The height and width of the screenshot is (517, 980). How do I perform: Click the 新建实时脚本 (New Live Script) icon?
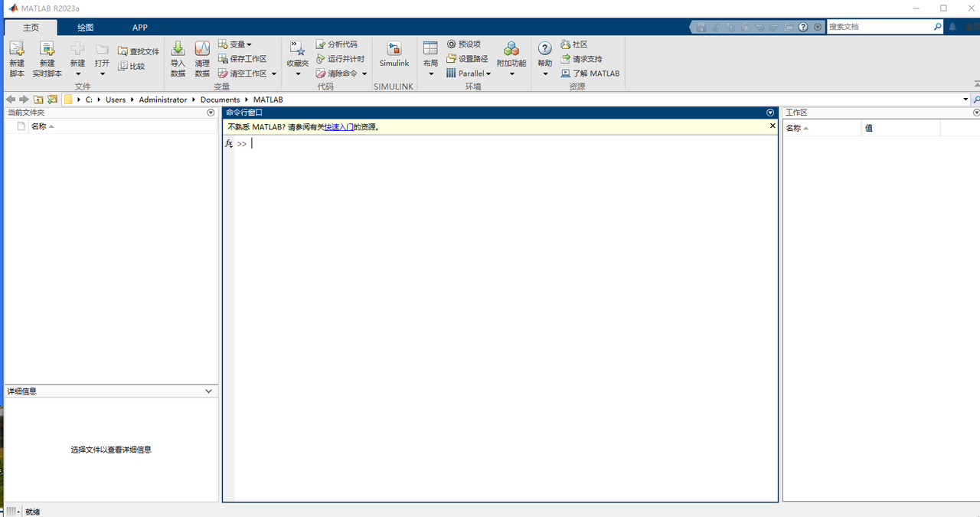coord(47,49)
